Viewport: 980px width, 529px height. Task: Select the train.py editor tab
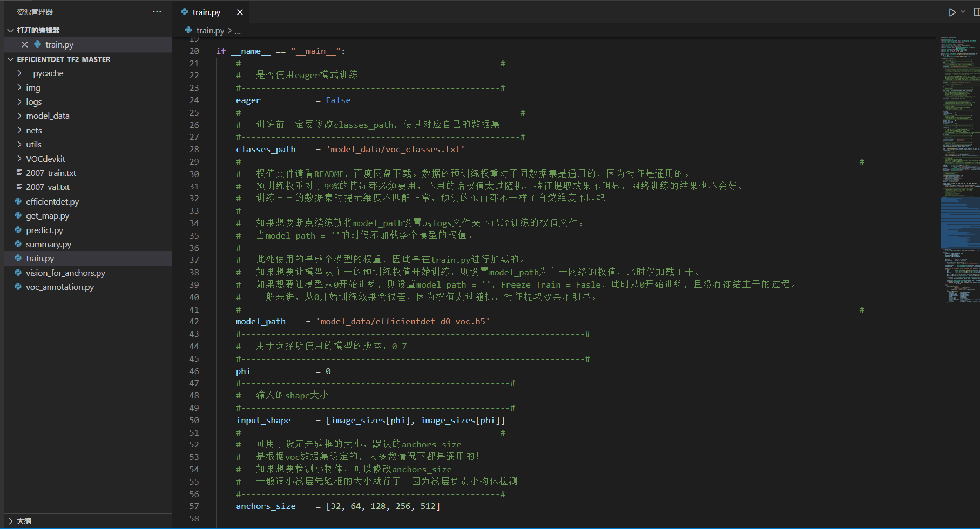[206, 12]
